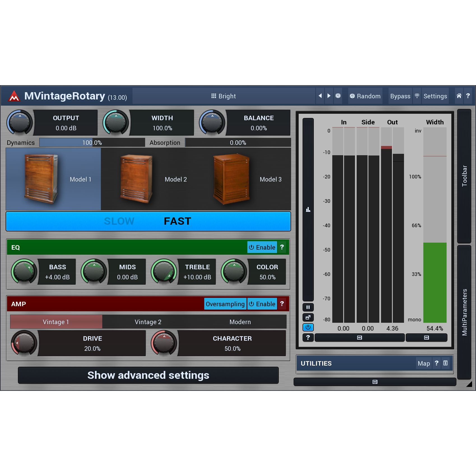The width and height of the screenshot is (476, 476).
Task: Open the Bright preset selector
Action: coord(224,96)
